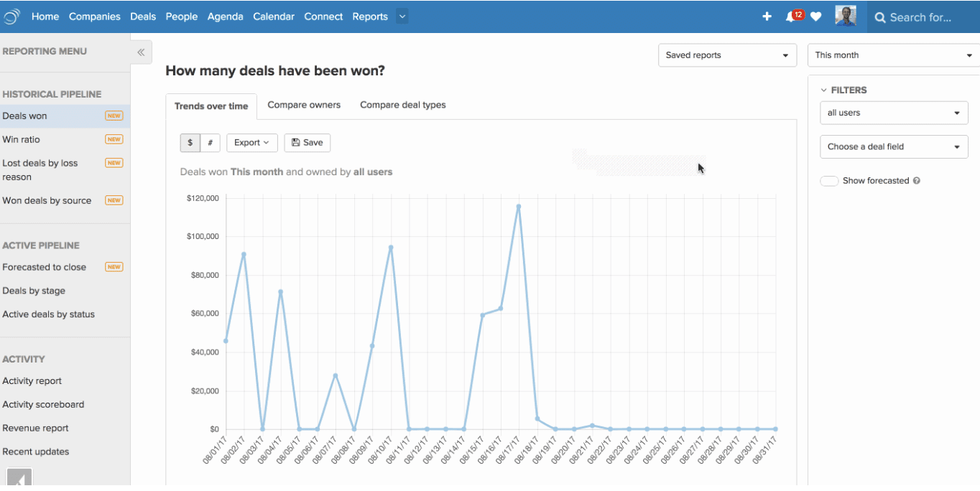This screenshot has height=491, width=980.
Task: Click the Search for input field
Action: (x=927, y=17)
